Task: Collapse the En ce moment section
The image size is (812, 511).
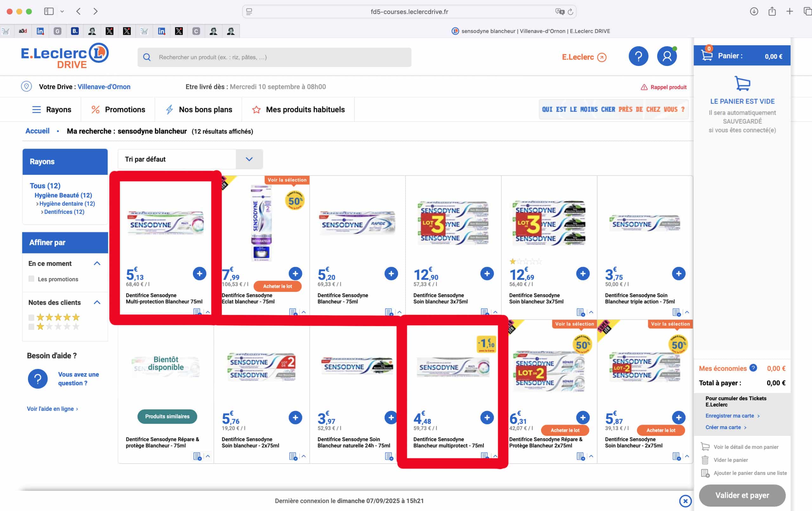Action: [x=97, y=263]
